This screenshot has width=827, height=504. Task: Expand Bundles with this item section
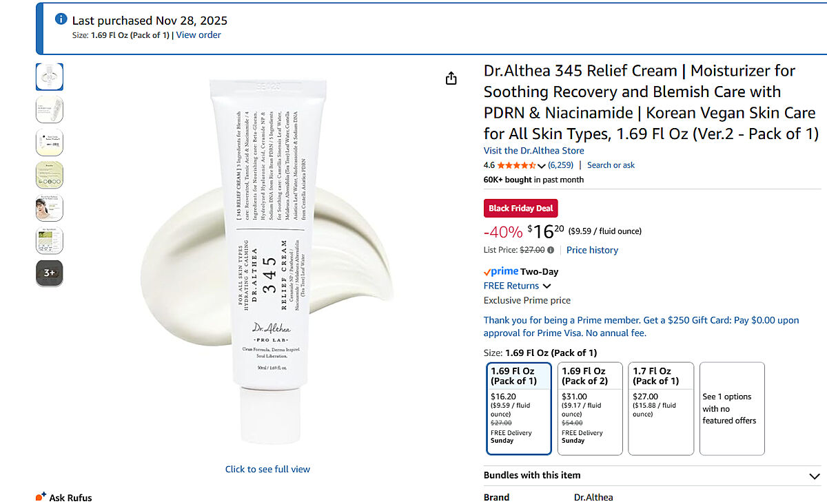point(814,476)
